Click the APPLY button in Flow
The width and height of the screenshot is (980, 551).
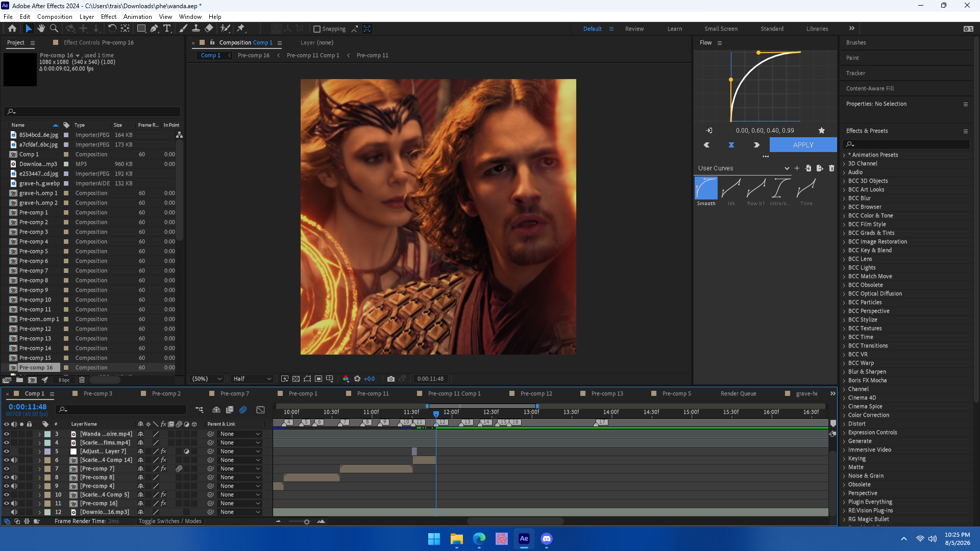803,145
